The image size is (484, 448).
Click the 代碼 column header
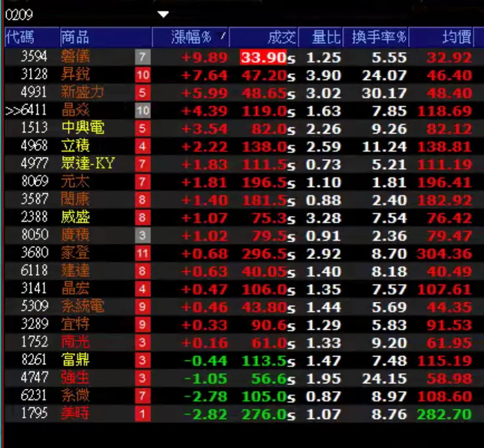point(32,37)
